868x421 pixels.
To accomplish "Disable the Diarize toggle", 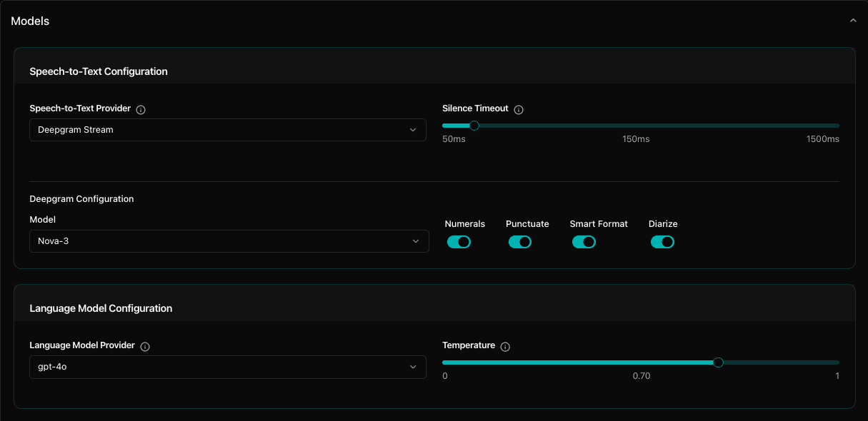I will click(662, 242).
